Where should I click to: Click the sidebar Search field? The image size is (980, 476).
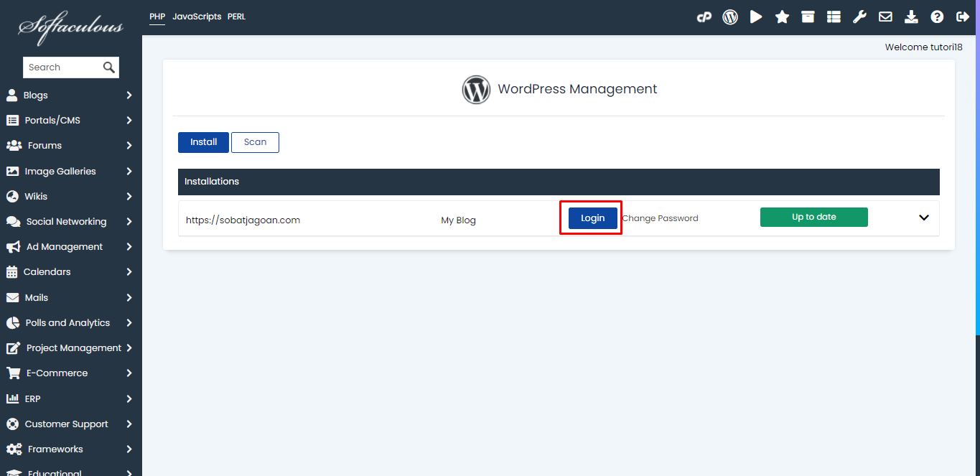(x=62, y=67)
